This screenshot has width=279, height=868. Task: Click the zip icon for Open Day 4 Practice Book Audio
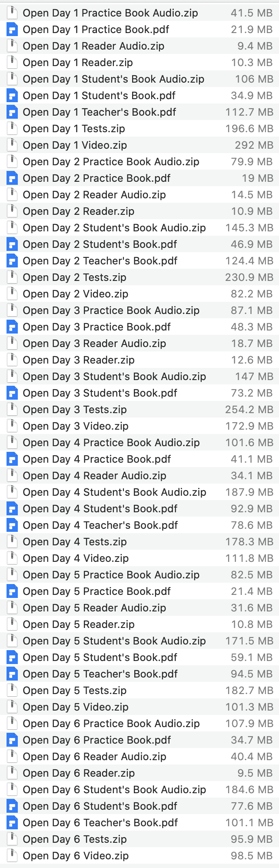(x=12, y=442)
